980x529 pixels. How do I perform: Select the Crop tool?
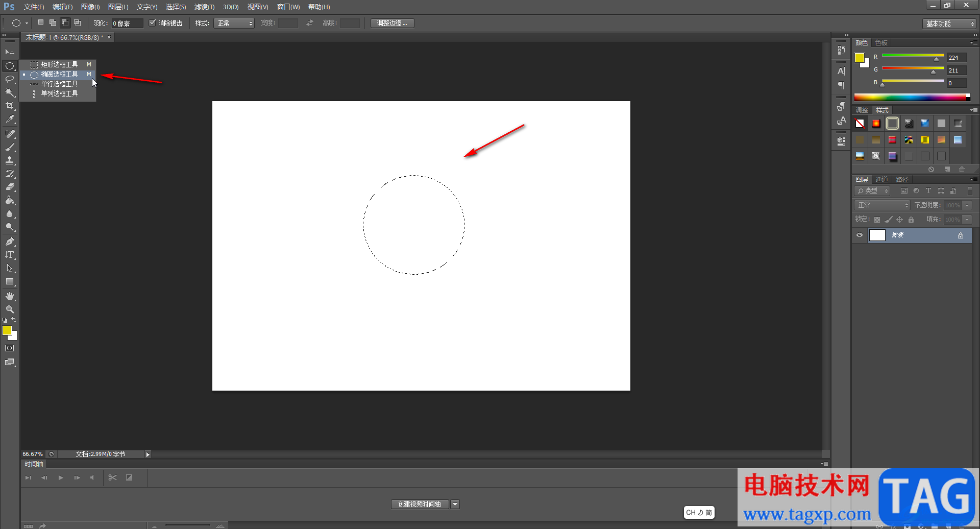tap(10, 106)
